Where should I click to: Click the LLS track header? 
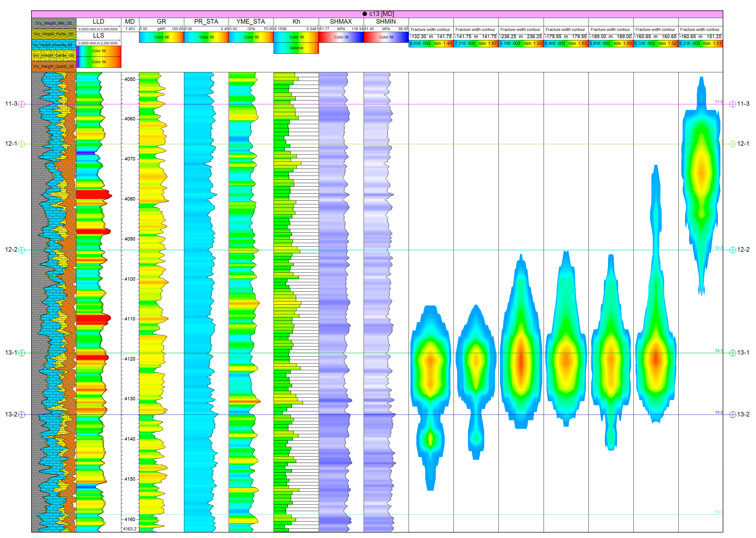98,36
